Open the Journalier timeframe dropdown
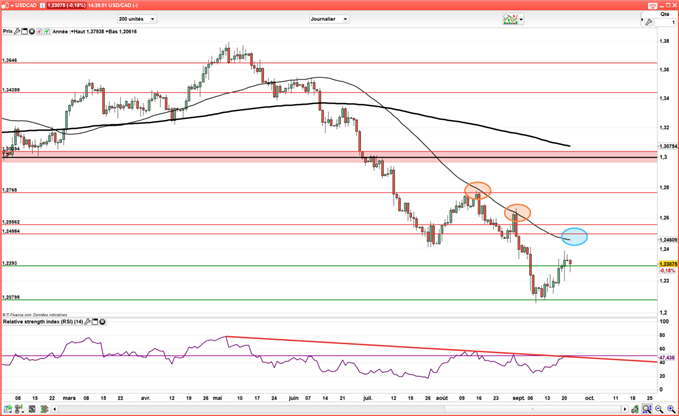The image size is (679, 416). pos(330,19)
